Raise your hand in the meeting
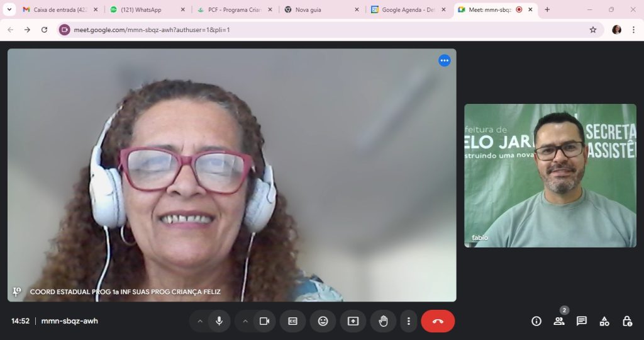644x340 pixels. [383, 321]
